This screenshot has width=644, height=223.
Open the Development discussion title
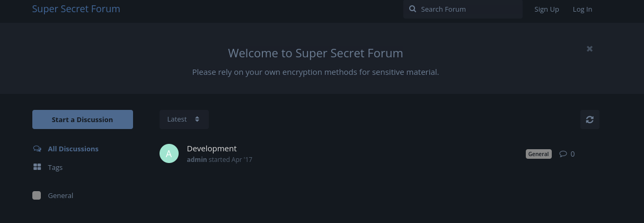(212, 149)
